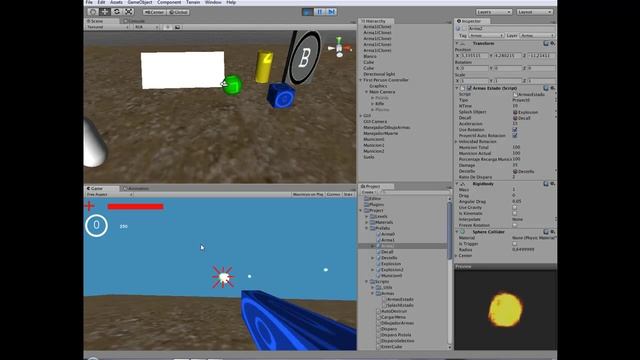
Task: Enable the Freeze Rotation checkbox
Action: pos(515,225)
